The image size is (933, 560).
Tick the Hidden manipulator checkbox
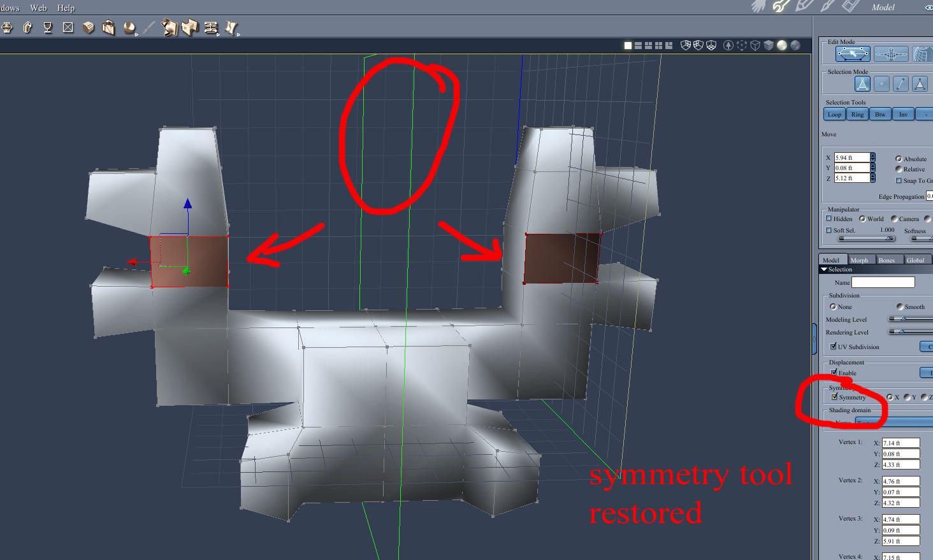[x=829, y=219]
